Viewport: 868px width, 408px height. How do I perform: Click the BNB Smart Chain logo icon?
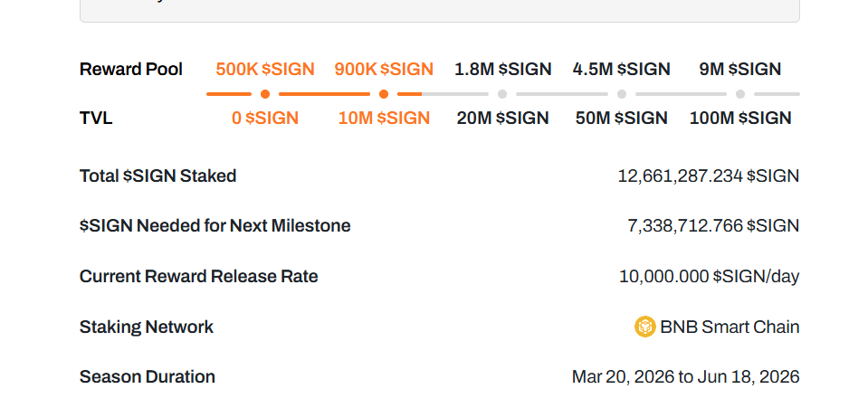pyautogui.click(x=644, y=327)
